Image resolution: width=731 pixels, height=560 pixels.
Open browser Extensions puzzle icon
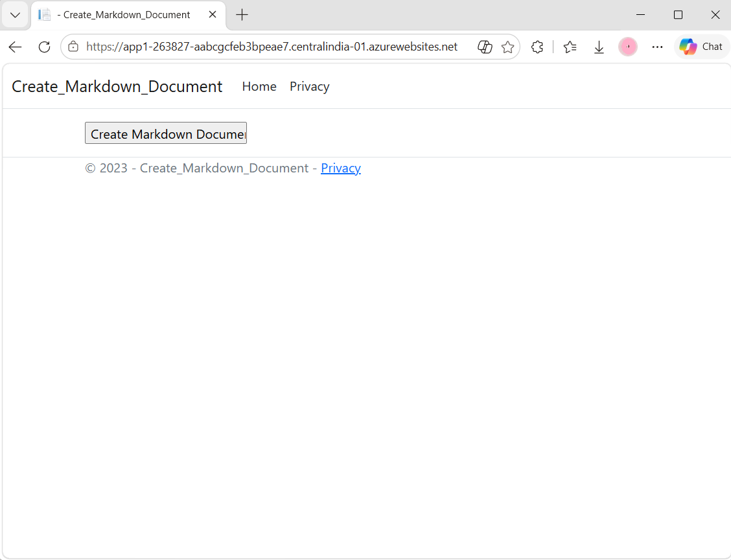coord(537,47)
